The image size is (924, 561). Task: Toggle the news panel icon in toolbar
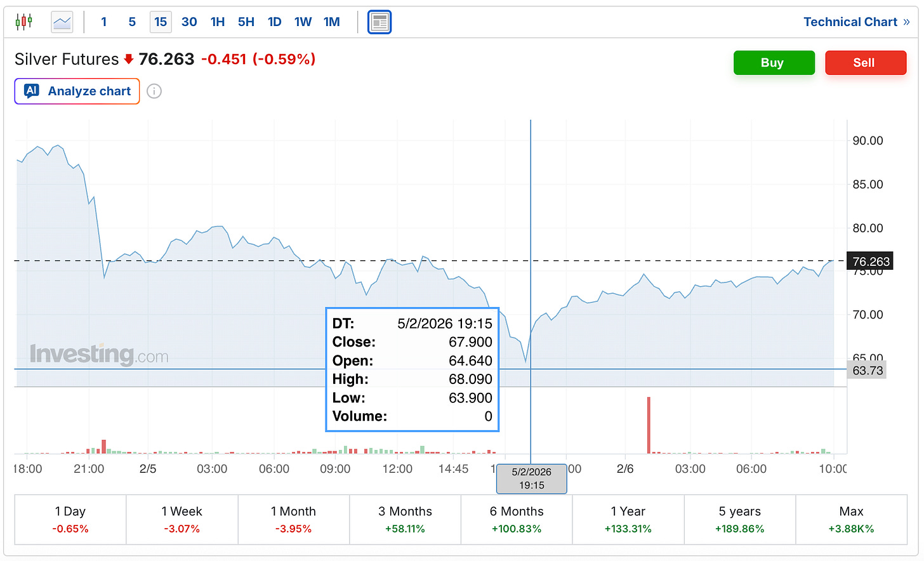click(x=379, y=22)
